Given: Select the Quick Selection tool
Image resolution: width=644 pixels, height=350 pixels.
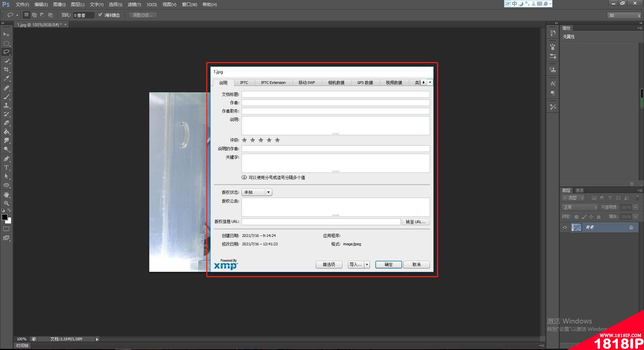Looking at the screenshot, I should tap(6, 61).
